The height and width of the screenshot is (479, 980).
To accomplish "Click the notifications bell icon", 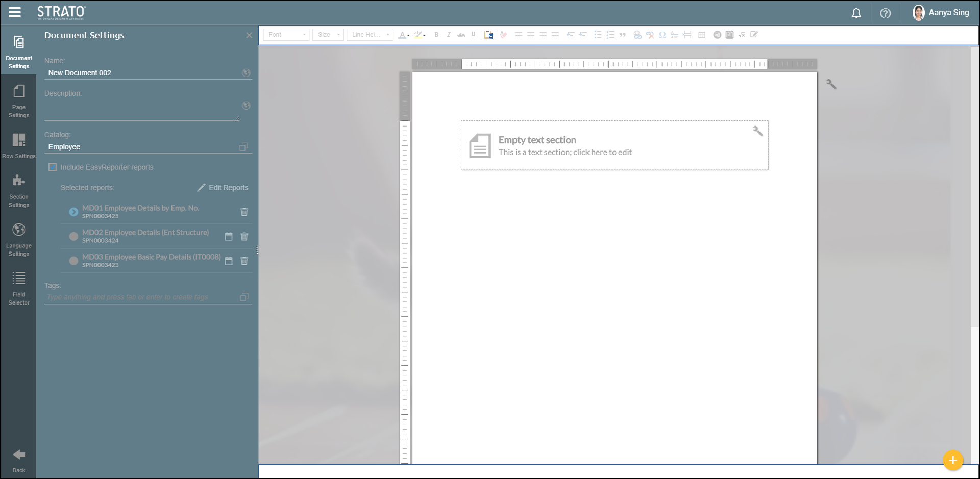I will click(x=856, y=13).
